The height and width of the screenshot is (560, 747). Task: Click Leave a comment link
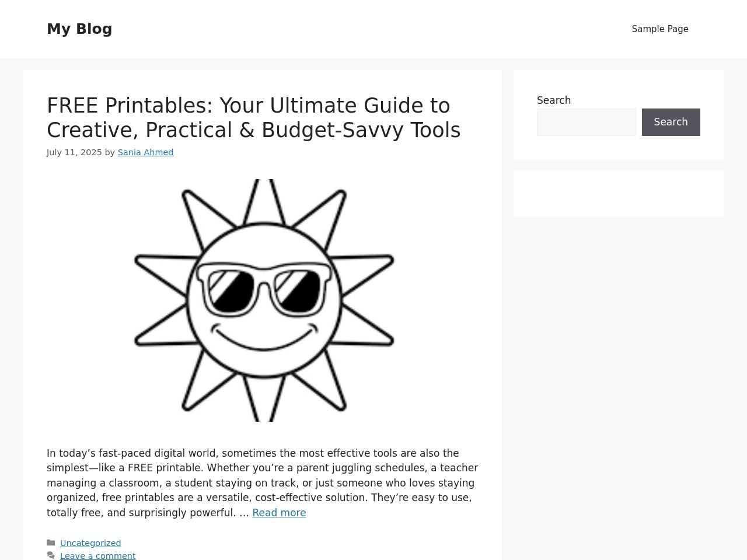click(x=97, y=556)
